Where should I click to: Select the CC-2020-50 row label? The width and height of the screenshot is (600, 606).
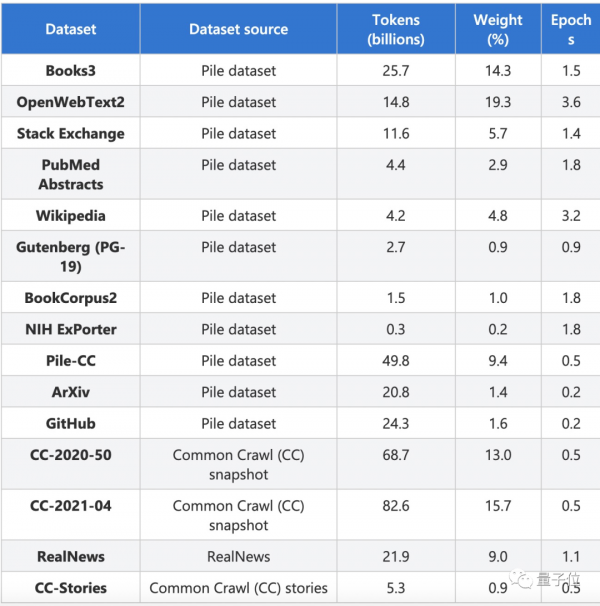[x=71, y=455]
